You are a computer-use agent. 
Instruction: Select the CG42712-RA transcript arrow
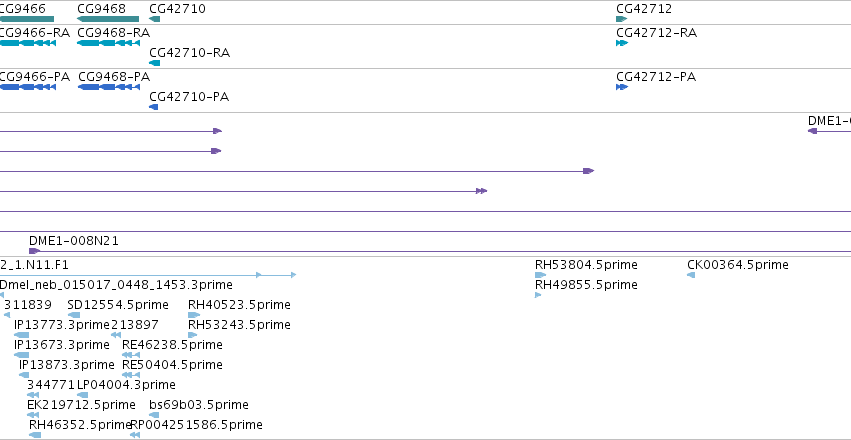click(x=622, y=43)
